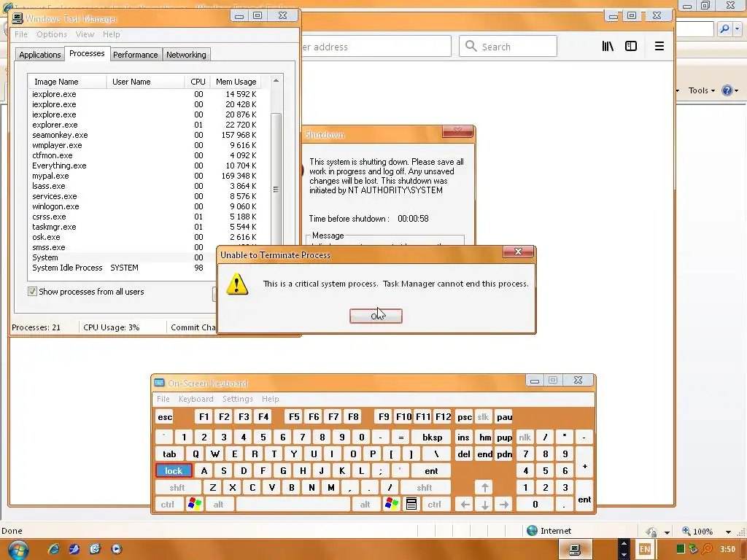Toggle the left ctrl key
Viewport: 747px width, 560px height.
click(x=168, y=504)
